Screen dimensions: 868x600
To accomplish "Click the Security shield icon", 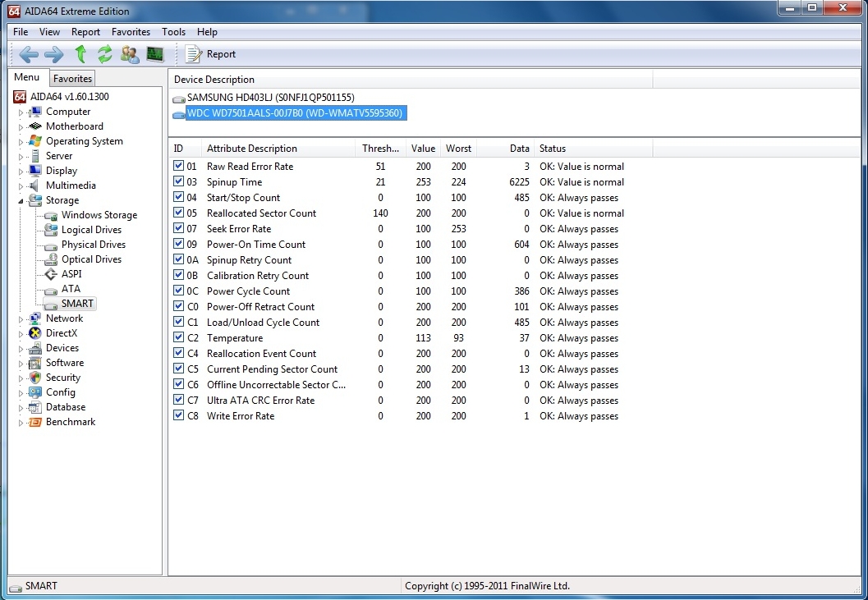I will coord(35,378).
